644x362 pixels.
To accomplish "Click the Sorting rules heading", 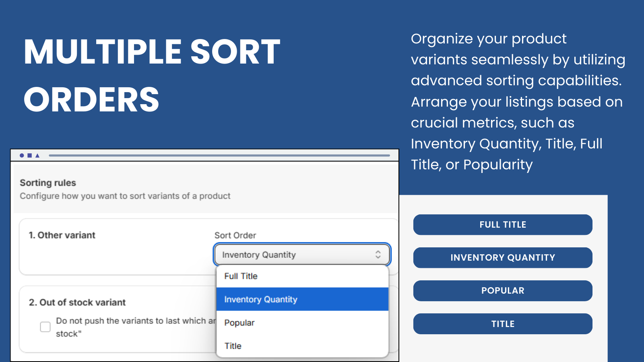I will [48, 183].
